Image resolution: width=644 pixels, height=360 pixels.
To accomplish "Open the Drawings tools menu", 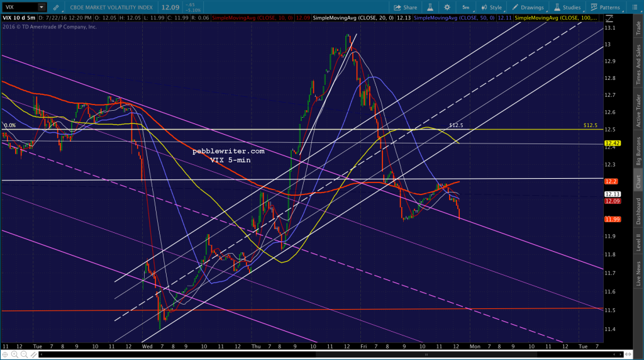I will (x=528, y=8).
